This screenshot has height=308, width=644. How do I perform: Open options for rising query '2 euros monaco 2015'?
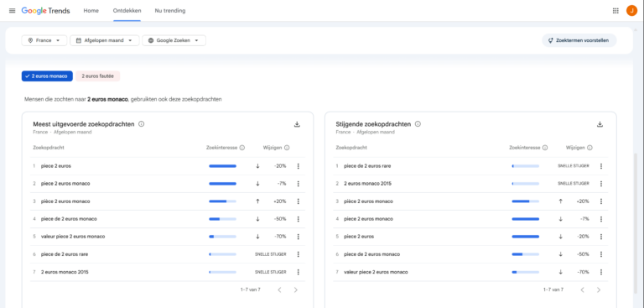(x=601, y=184)
